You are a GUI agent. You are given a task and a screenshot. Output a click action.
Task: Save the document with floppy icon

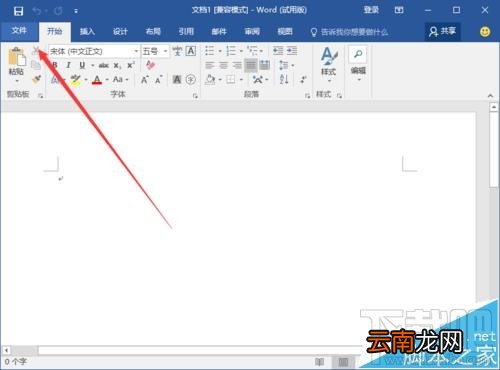point(18,11)
